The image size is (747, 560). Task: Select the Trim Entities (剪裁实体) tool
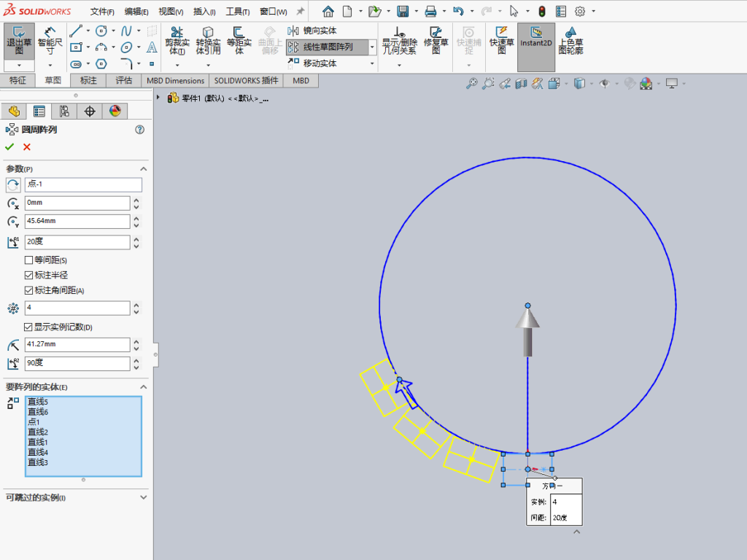click(177, 41)
